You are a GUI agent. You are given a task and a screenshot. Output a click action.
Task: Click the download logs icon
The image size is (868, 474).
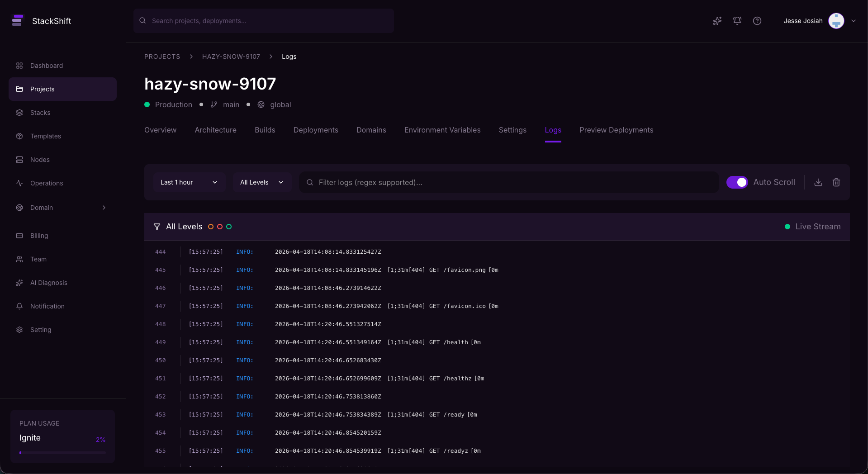click(x=818, y=182)
